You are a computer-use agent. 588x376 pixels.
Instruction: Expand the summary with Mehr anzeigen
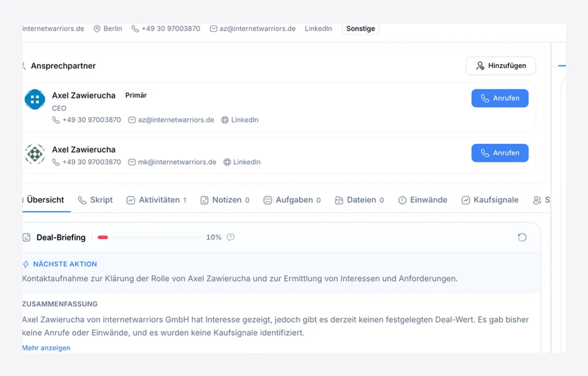click(46, 348)
